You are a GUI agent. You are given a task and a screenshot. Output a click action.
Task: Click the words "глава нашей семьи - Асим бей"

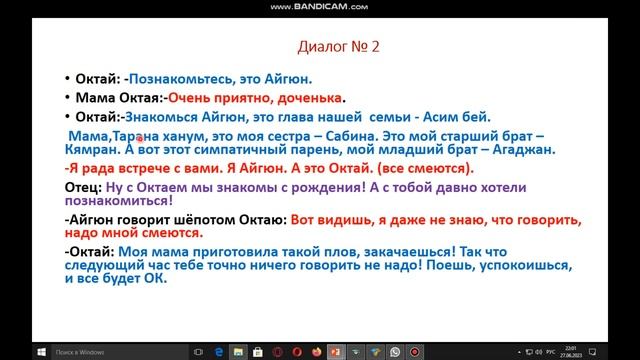click(383, 117)
